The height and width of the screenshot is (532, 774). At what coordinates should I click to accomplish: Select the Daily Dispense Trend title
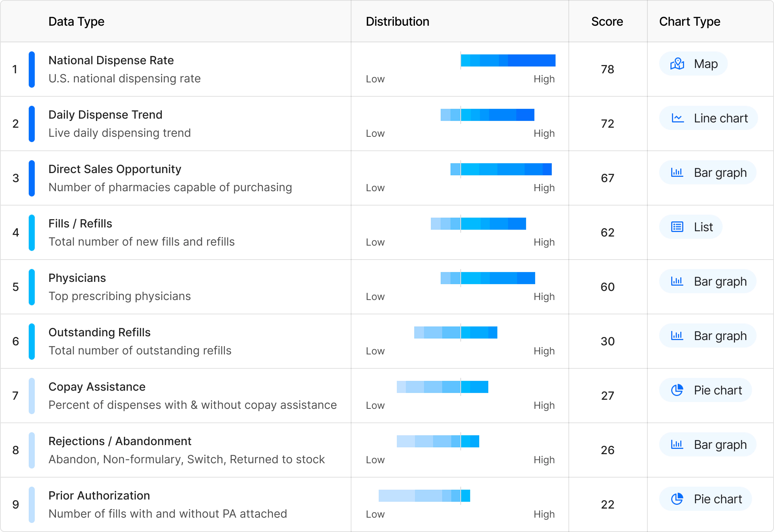(105, 115)
